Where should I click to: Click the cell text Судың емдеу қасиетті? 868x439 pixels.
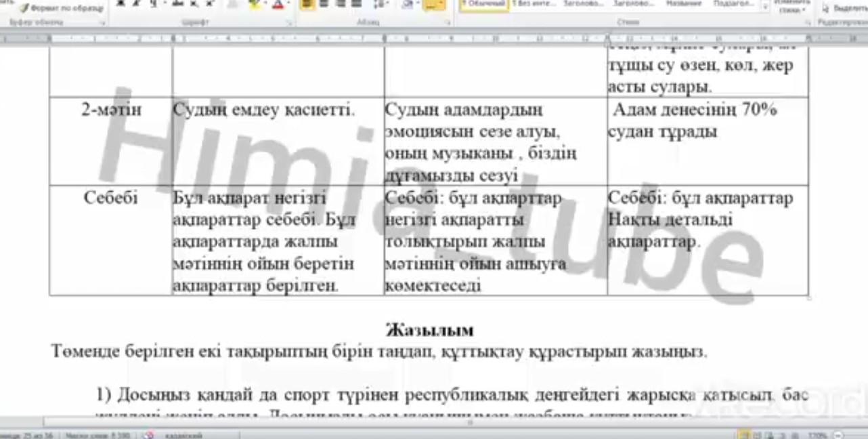pos(263,110)
